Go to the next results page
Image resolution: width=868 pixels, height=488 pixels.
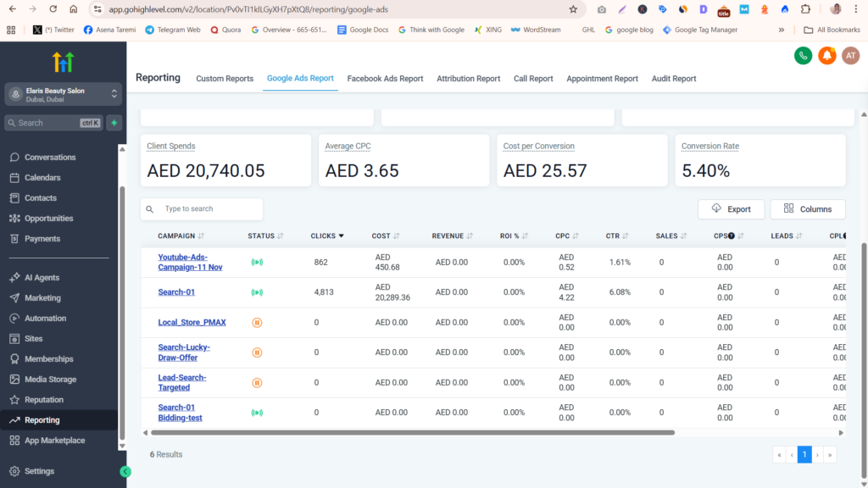point(817,455)
